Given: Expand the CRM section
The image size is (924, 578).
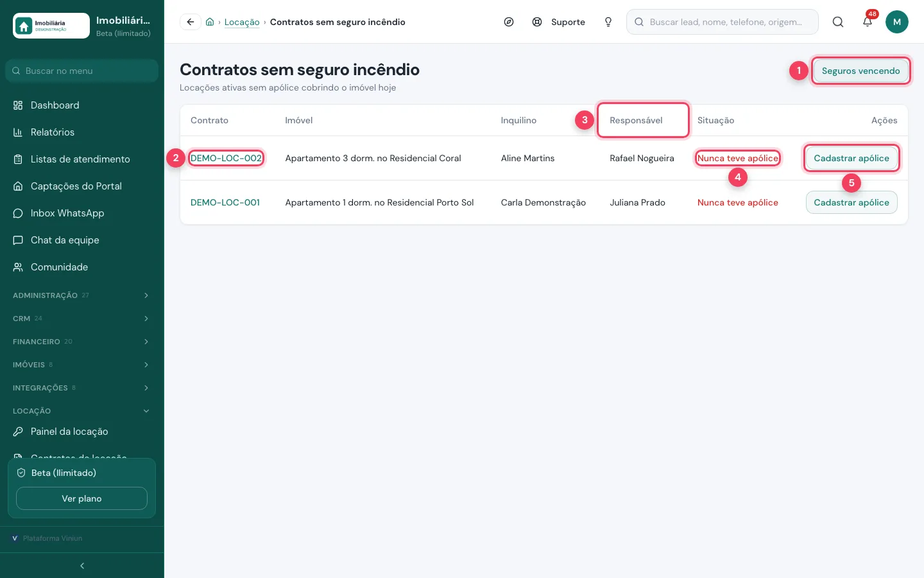Looking at the screenshot, I should click(81, 319).
